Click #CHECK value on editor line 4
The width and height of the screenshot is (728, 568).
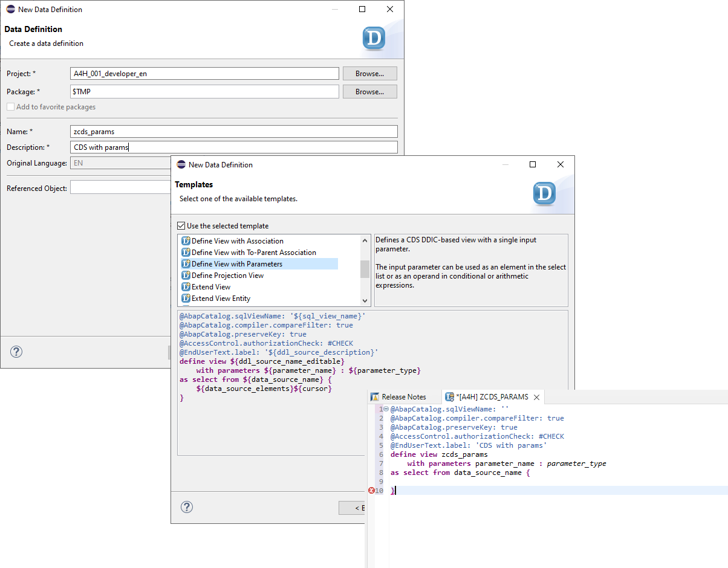[550, 436]
